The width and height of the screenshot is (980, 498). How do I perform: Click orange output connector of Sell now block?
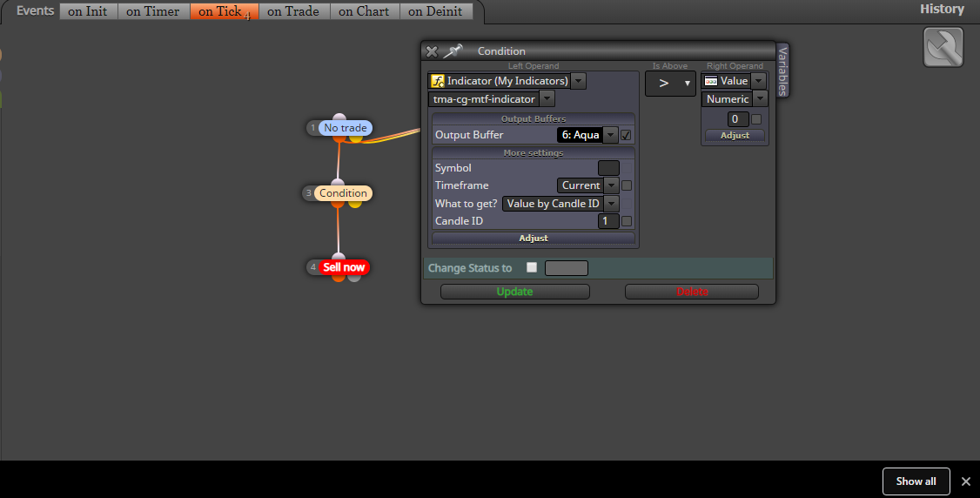click(x=338, y=277)
